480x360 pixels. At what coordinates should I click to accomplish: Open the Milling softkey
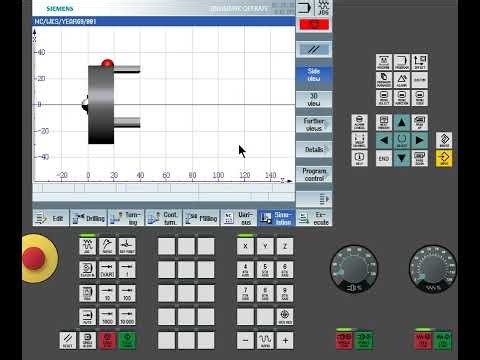[202, 218]
